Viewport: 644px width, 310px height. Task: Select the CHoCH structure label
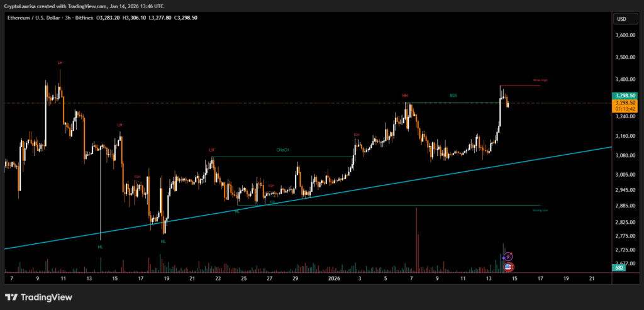(282, 150)
